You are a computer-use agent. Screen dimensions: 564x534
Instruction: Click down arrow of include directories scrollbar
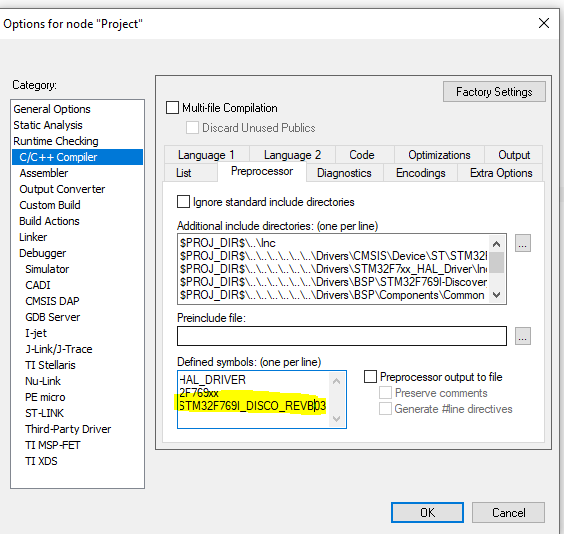pyautogui.click(x=496, y=295)
